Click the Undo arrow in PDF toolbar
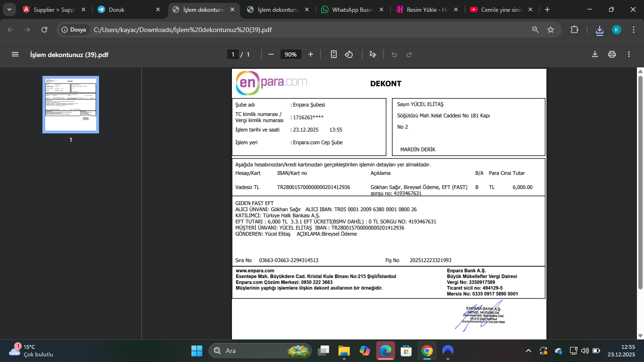Viewport: 644px width, 362px height. 394,54
